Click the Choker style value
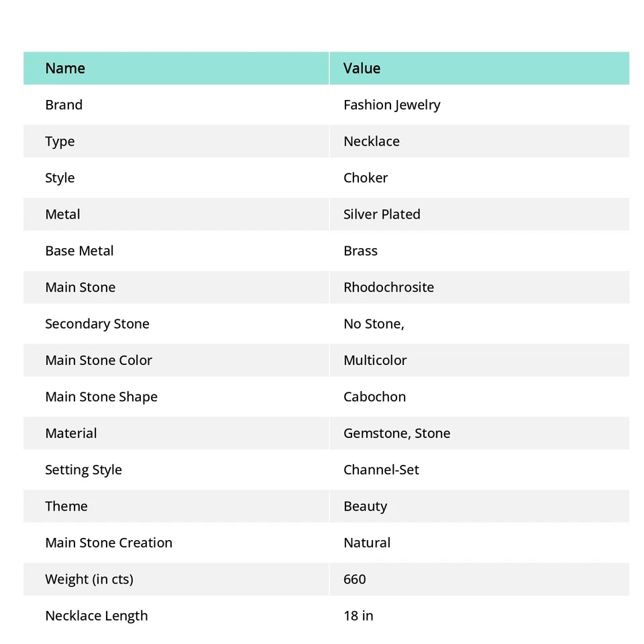The image size is (644, 644). 366,178
